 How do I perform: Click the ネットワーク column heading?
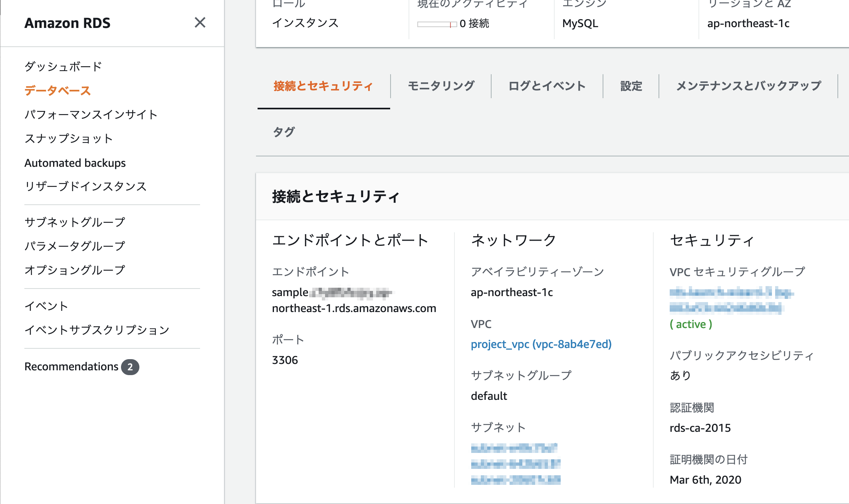tap(514, 240)
